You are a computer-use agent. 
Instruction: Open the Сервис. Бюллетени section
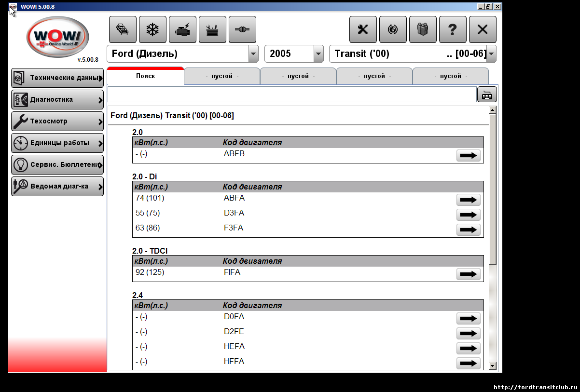57,164
